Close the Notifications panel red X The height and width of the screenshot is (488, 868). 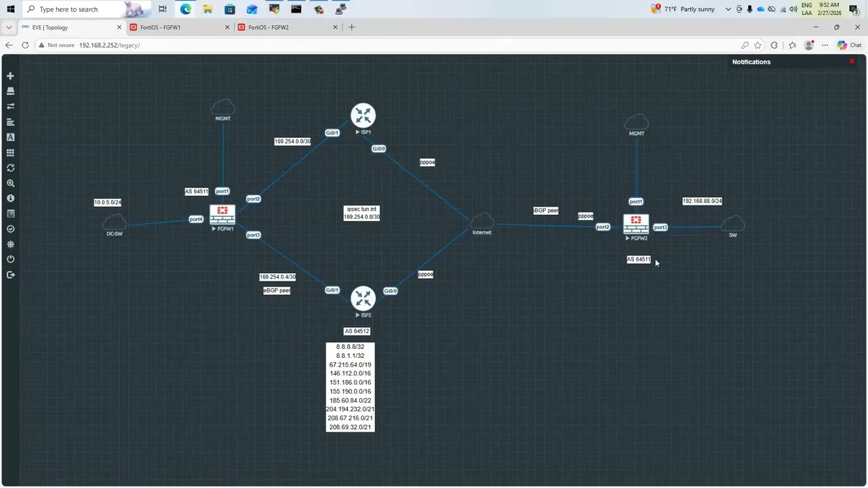coord(852,62)
